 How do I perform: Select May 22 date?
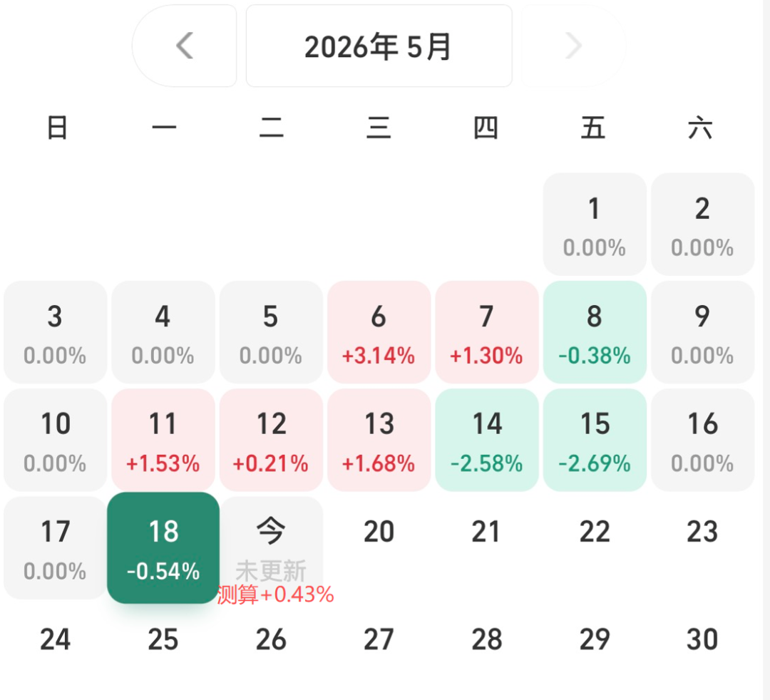click(595, 532)
